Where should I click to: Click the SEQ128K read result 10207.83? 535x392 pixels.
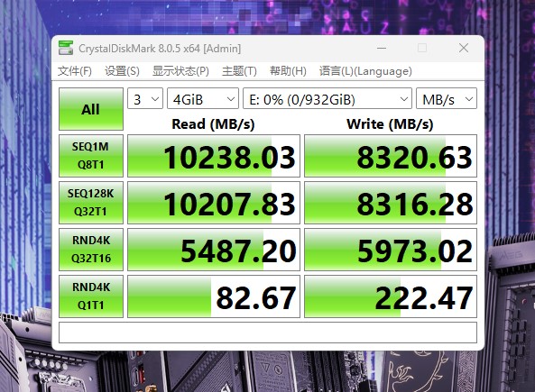click(214, 203)
